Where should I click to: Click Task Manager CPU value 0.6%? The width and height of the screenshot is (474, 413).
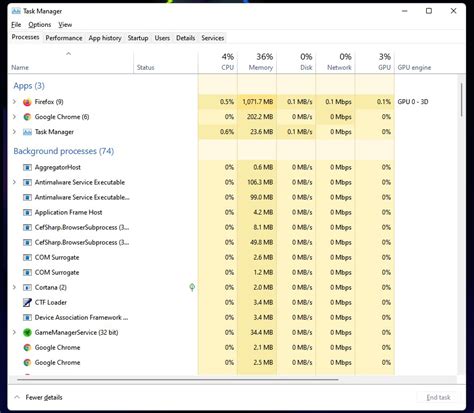tap(227, 132)
